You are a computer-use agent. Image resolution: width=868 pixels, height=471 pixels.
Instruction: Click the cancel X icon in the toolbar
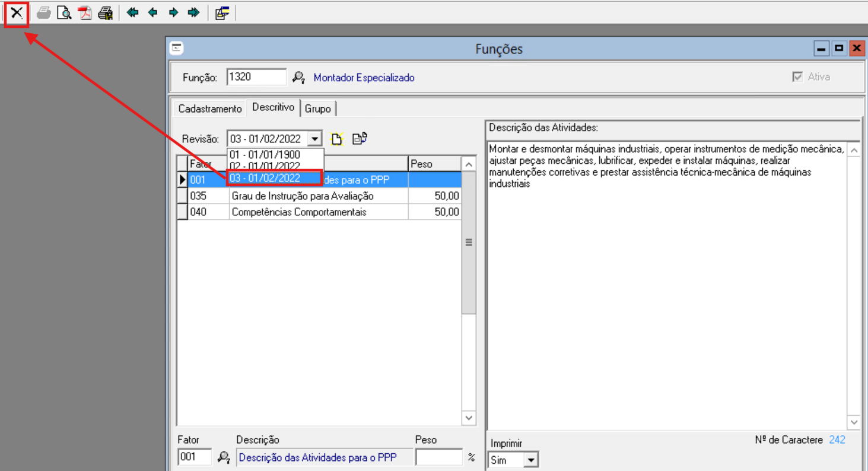(x=17, y=13)
